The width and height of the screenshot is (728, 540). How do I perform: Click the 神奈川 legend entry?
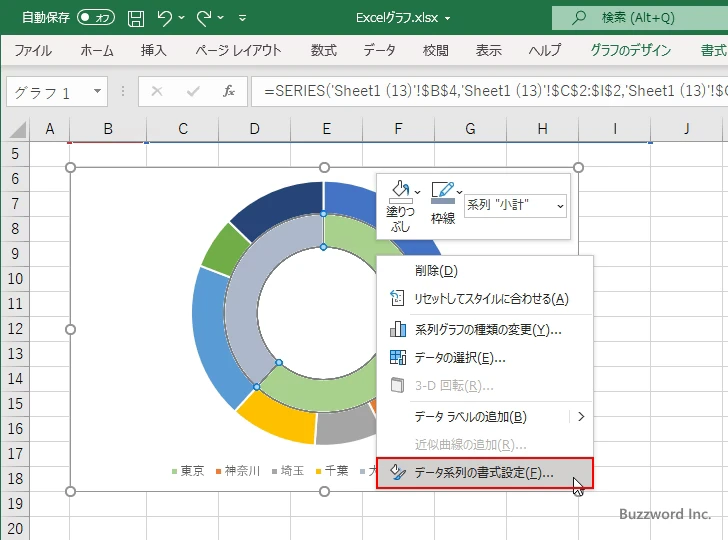point(238,471)
